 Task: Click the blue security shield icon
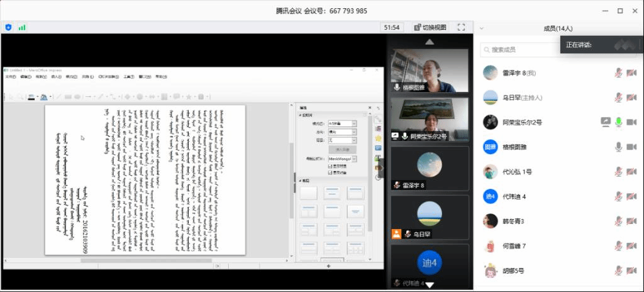click(8, 27)
